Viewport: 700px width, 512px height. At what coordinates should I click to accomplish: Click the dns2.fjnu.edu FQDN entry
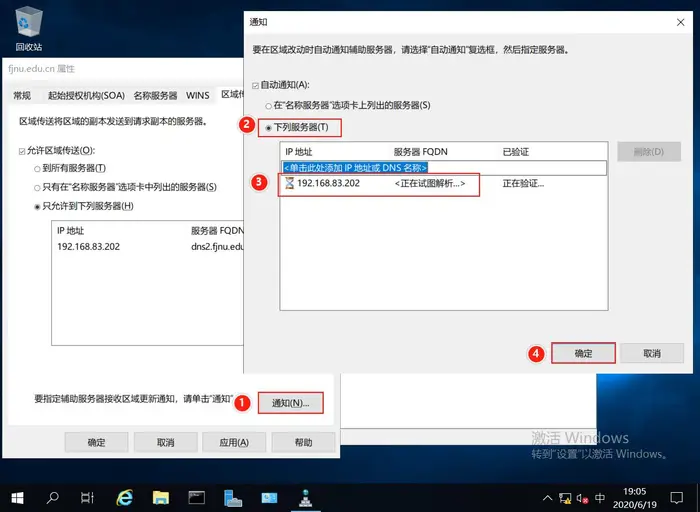[217, 246]
